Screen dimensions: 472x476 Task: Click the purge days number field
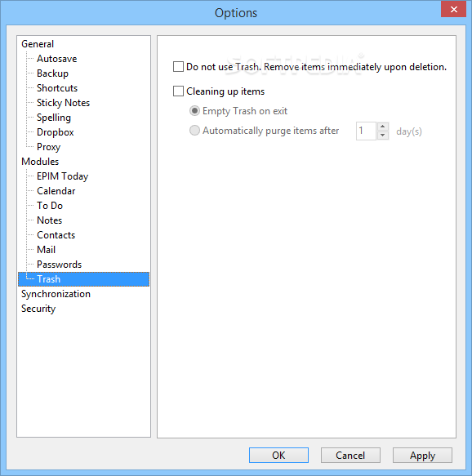click(367, 131)
